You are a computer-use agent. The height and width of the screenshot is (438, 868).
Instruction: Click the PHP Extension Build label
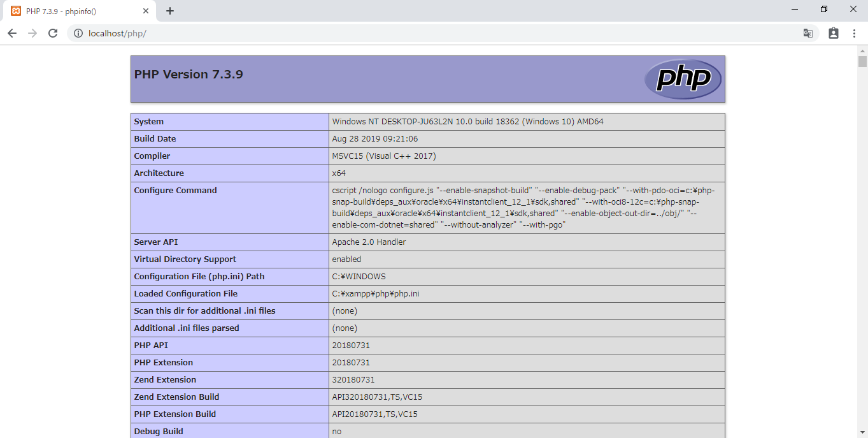(x=174, y=414)
